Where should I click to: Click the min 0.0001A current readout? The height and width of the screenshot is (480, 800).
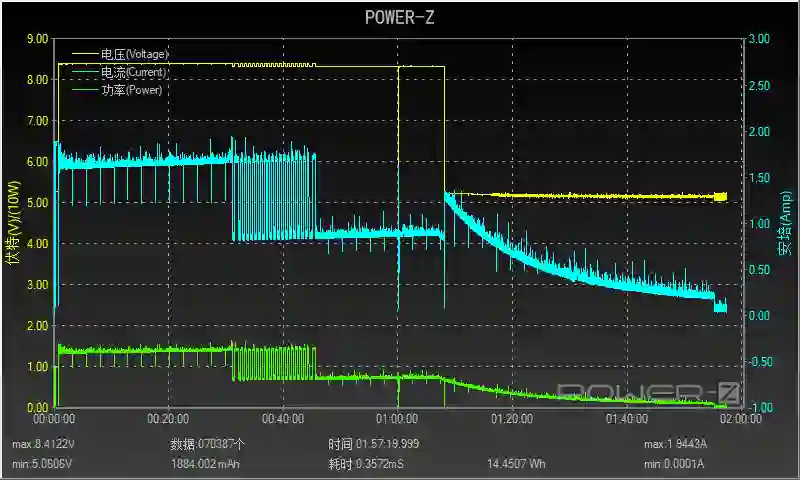click(x=673, y=464)
